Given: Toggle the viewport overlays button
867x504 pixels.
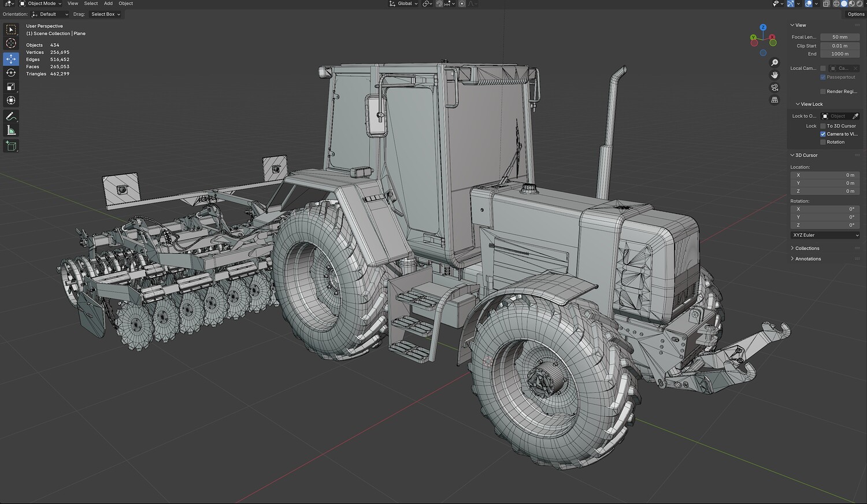Looking at the screenshot, I should pyautogui.click(x=808, y=3).
